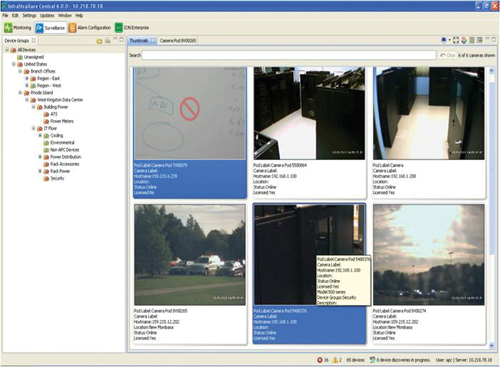Image resolution: width=500 pixels, height=367 pixels.
Task: Click the thumbnails vertical scrollbar down arrow
Action: coord(491,346)
